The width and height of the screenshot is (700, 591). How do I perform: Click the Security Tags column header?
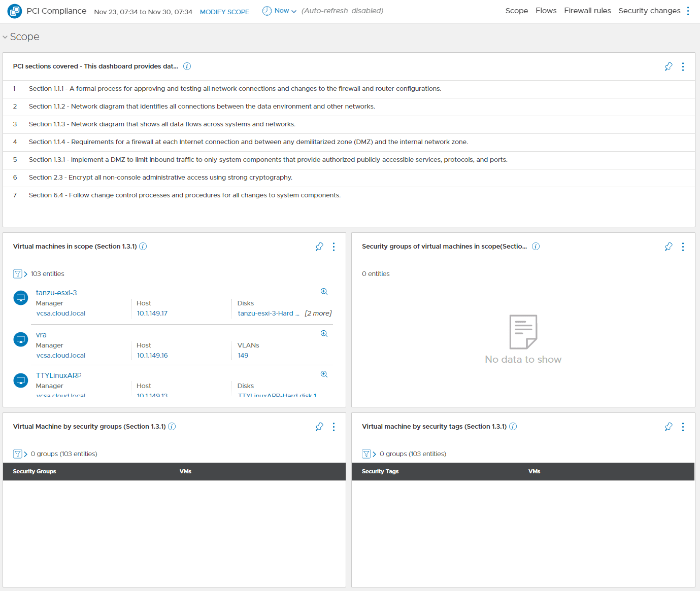[380, 472]
